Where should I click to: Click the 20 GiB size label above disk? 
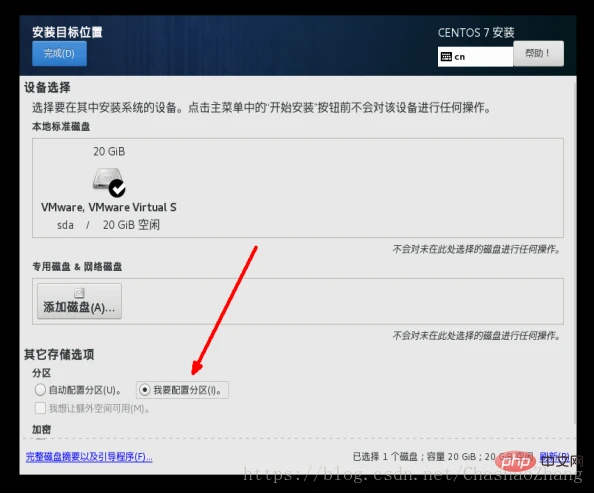click(x=109, y=152)
